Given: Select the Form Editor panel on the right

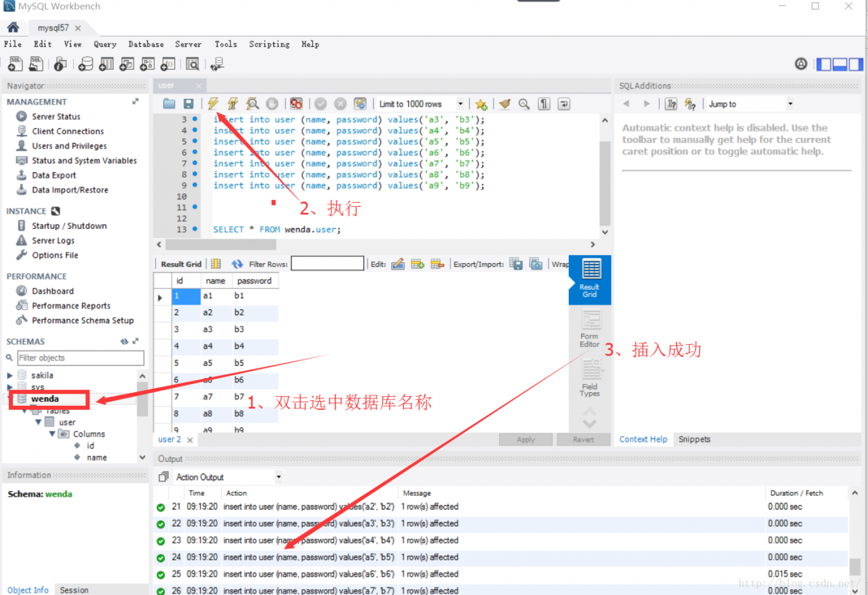Looking at the screenshot, I should tap(589, 326).
